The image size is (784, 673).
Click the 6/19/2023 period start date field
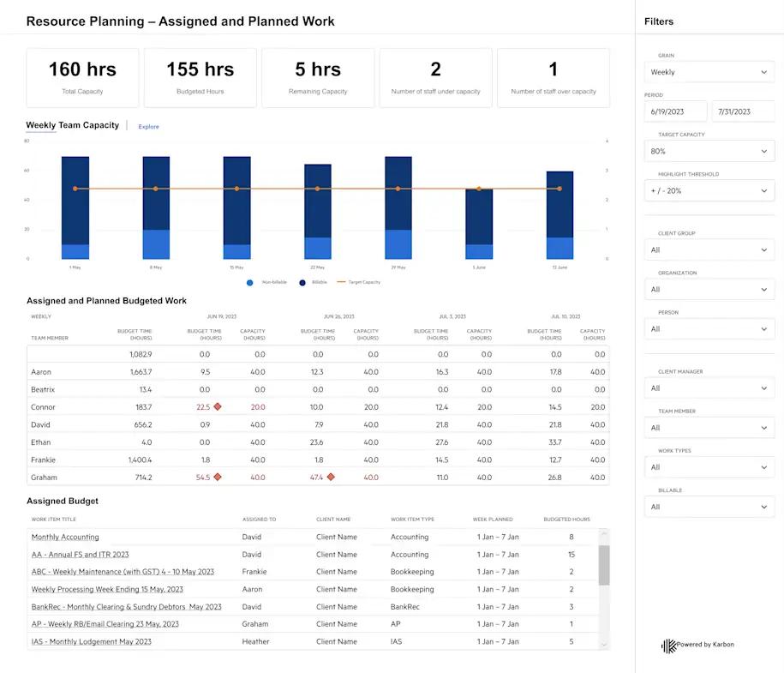pyautogui.click(x=677, y=111)
